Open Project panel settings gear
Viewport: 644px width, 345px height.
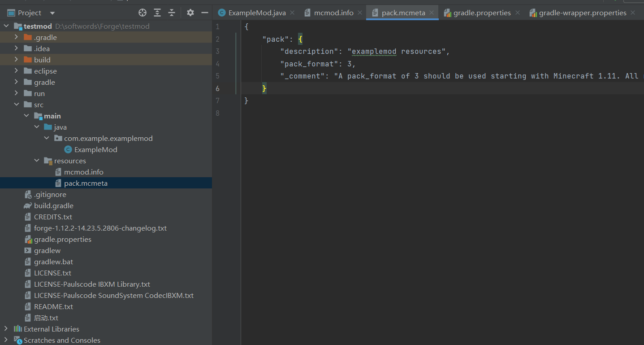point(190,13)
